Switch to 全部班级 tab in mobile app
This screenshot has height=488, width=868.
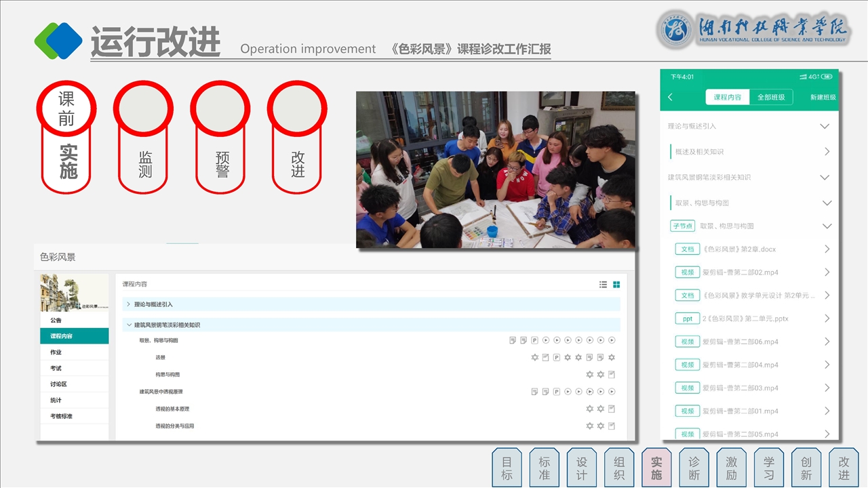771,97
